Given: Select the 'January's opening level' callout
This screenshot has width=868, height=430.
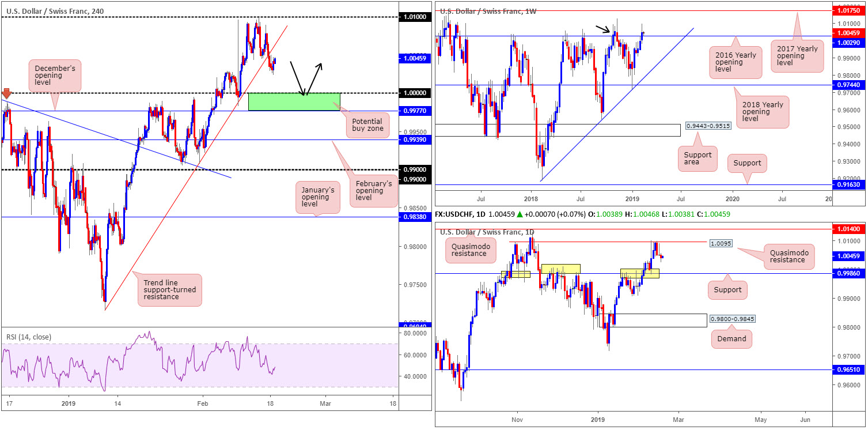Looking at the screenshot, I should 319,197.
